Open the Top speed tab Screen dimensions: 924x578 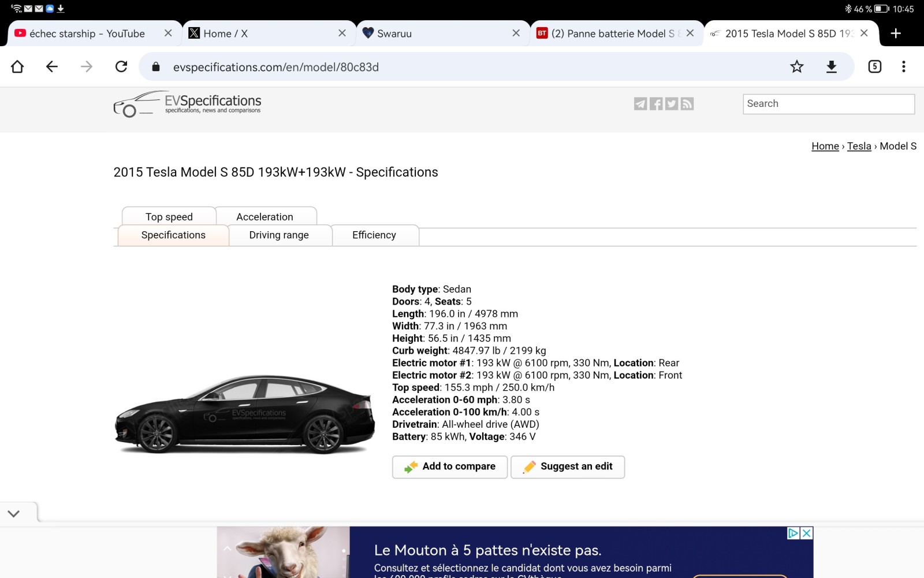pyautogui.click(x=169, y=216)
